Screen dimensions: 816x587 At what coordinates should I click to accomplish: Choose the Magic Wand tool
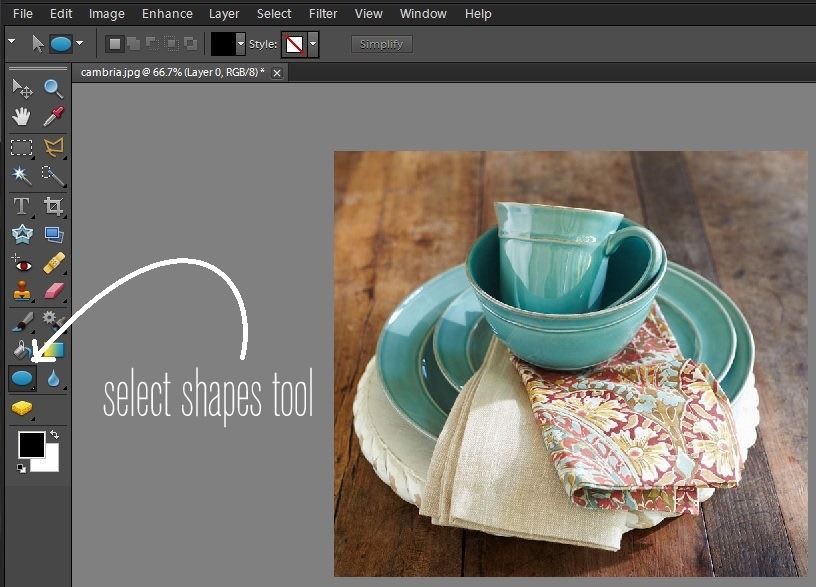tap(21, 176)
